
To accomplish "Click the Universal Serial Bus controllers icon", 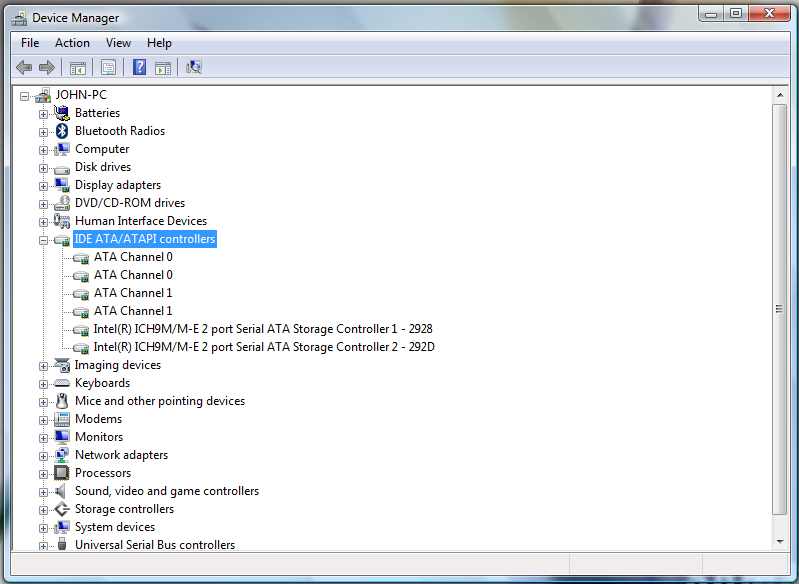I will (x=62, y=544).
